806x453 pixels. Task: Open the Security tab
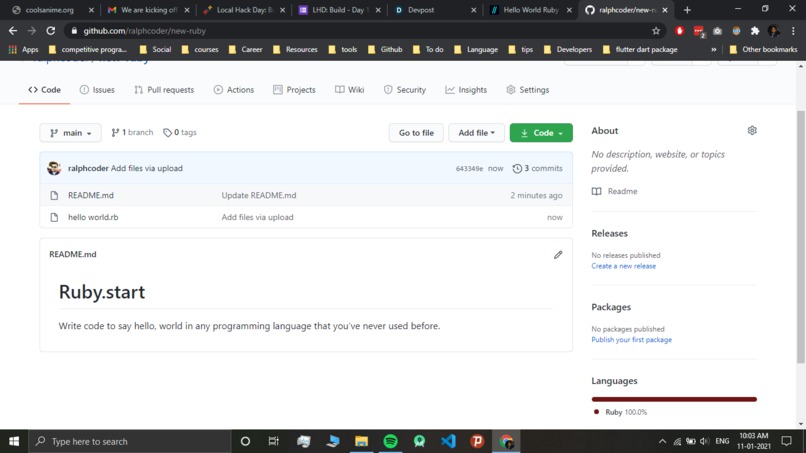[x=405, y=89]
